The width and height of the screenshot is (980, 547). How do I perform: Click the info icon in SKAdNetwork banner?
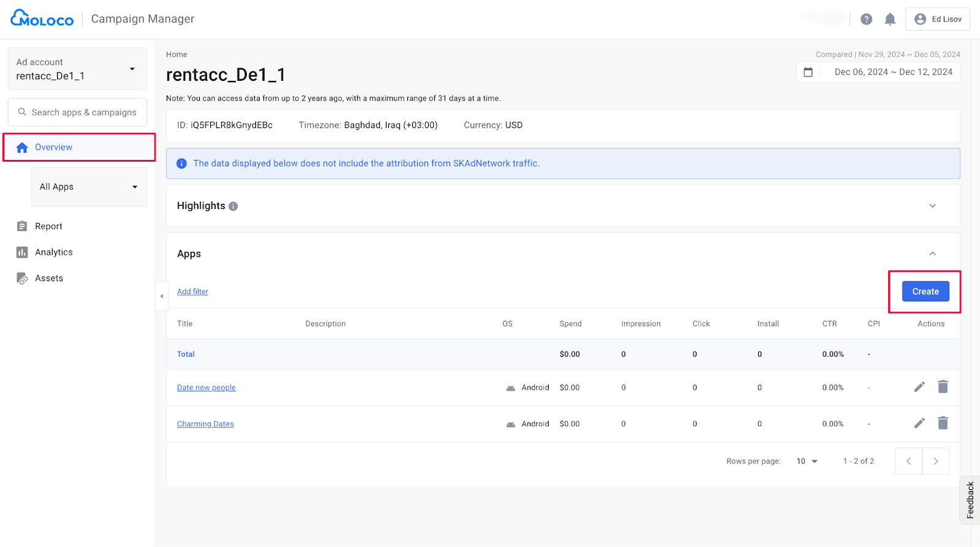[x=181, y=164]
